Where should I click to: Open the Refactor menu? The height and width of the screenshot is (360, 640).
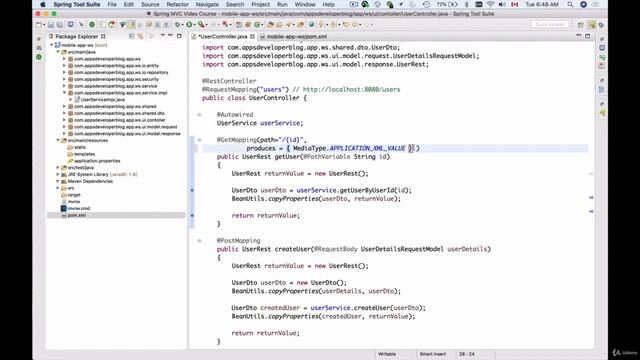point(178,4)
